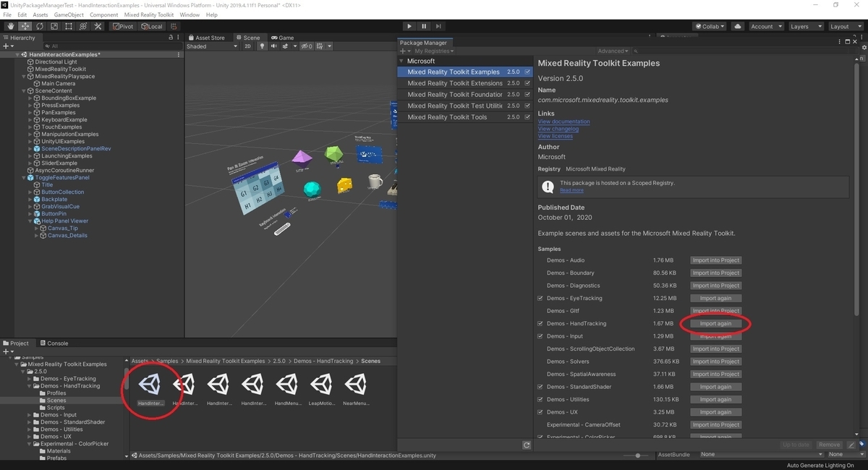Select the Scale tool
Screen dimensions: 868x470
pyautogui.click(x=54, y=26)
